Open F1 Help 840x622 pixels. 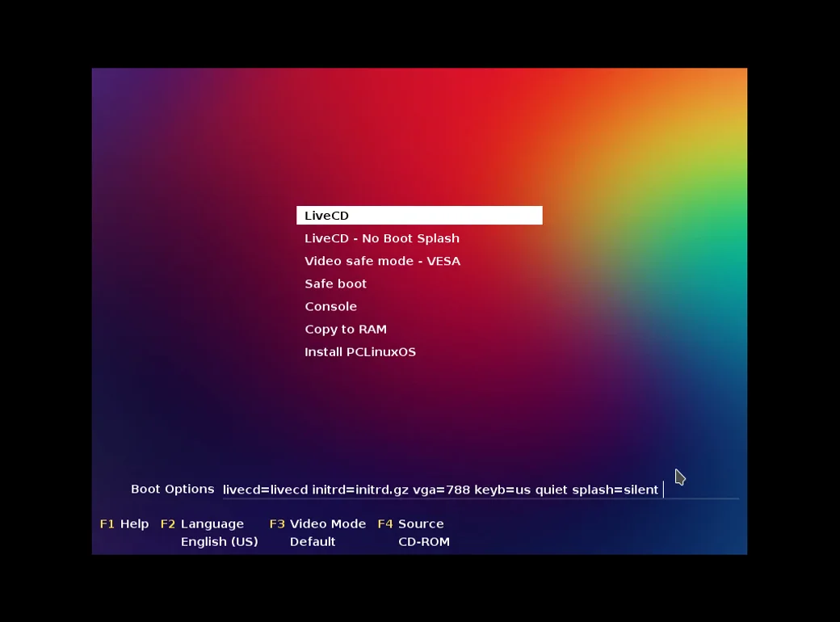pyautogui.click(x=124, y=524)
